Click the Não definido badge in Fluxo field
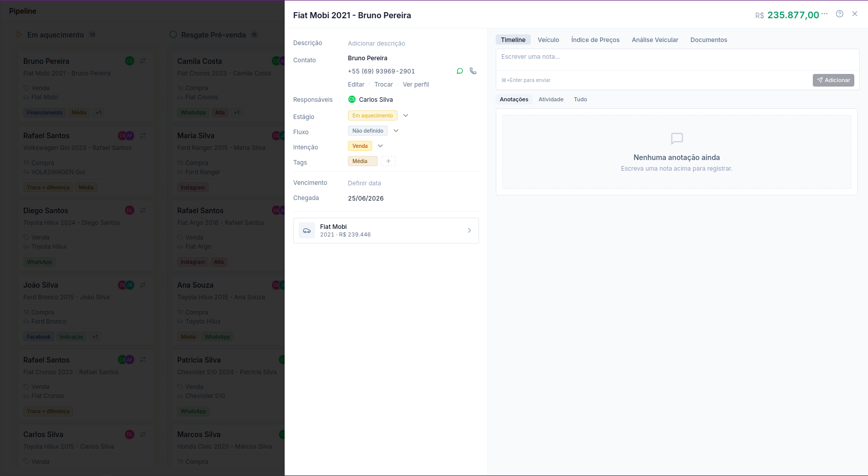The width and height of the screenshot is (868, 476). coord(368,131)
